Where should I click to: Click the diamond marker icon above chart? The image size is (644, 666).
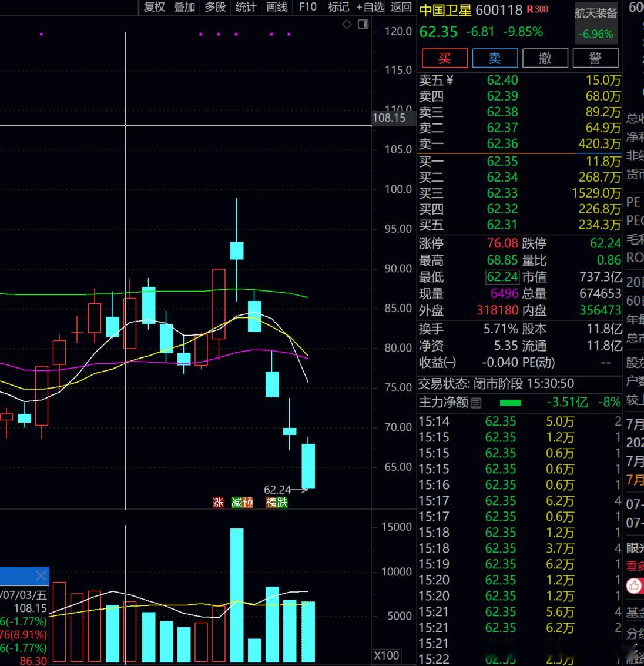point(347,25)
